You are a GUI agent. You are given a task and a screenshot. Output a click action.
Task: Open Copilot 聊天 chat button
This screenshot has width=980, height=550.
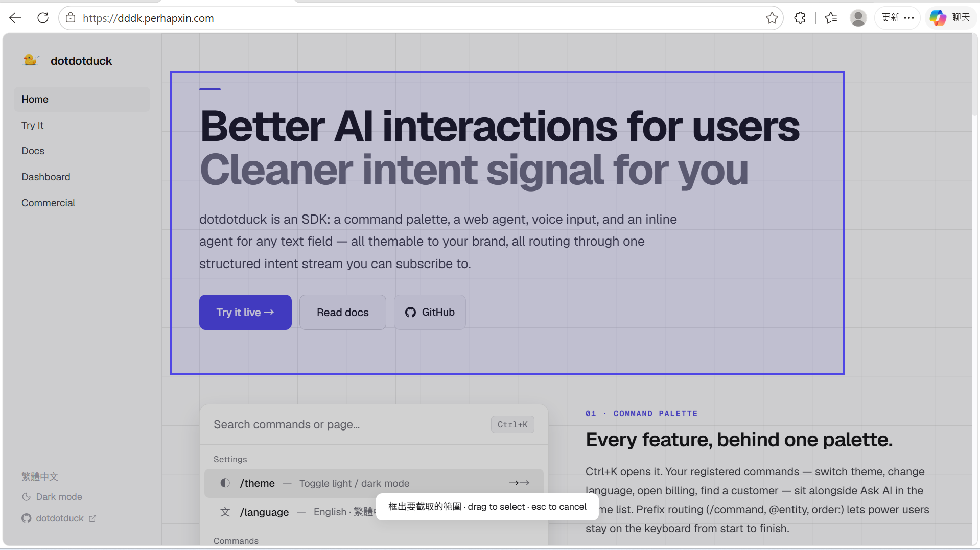[951, 18]
